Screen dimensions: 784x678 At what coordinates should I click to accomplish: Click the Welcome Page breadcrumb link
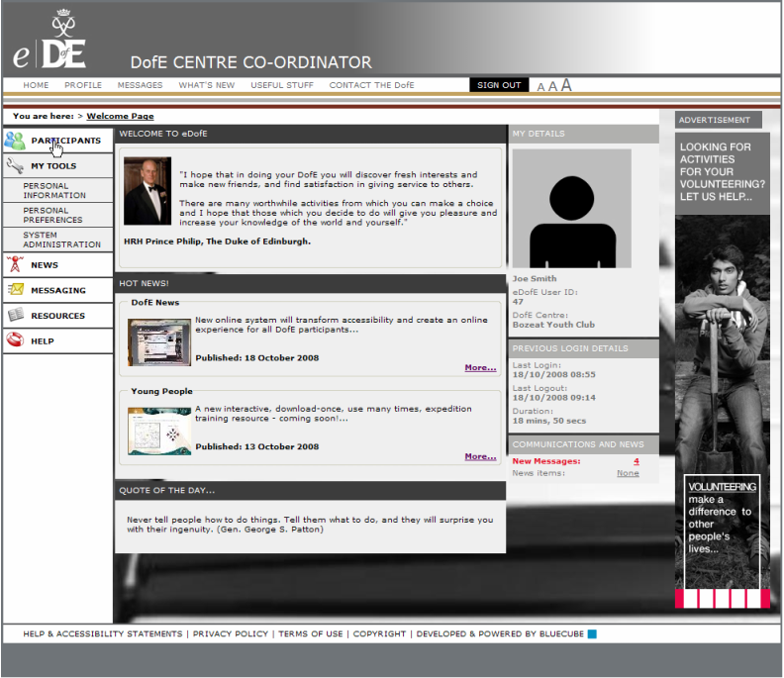(x=120, y=117)
